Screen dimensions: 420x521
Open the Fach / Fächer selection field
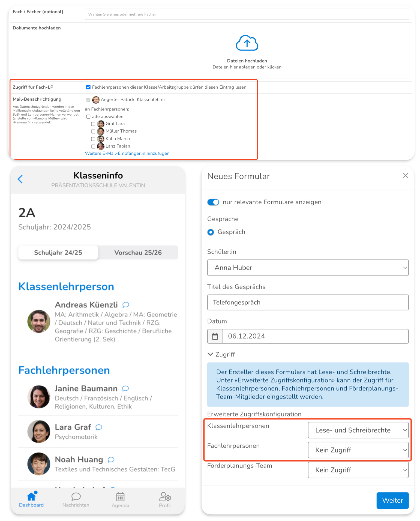[247, 14]
